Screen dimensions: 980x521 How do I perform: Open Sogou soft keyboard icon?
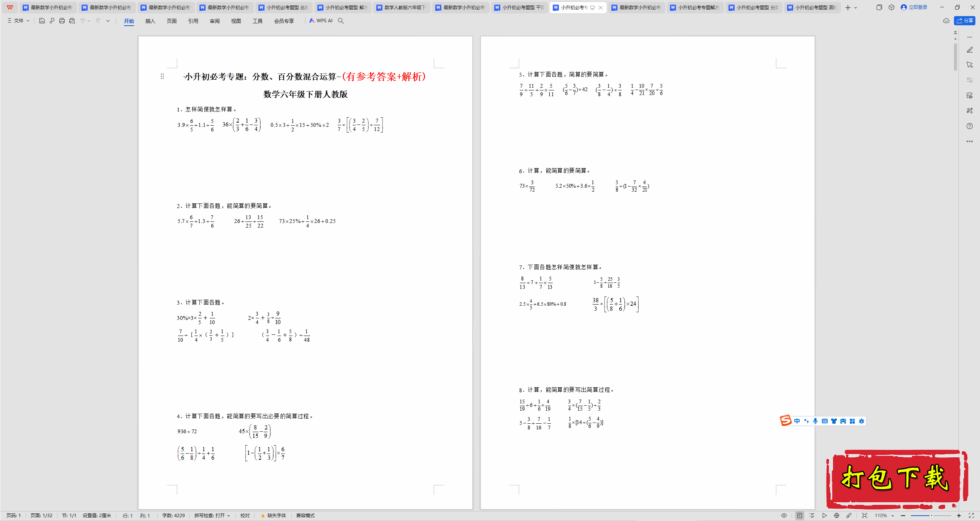[x=825, y=421]
